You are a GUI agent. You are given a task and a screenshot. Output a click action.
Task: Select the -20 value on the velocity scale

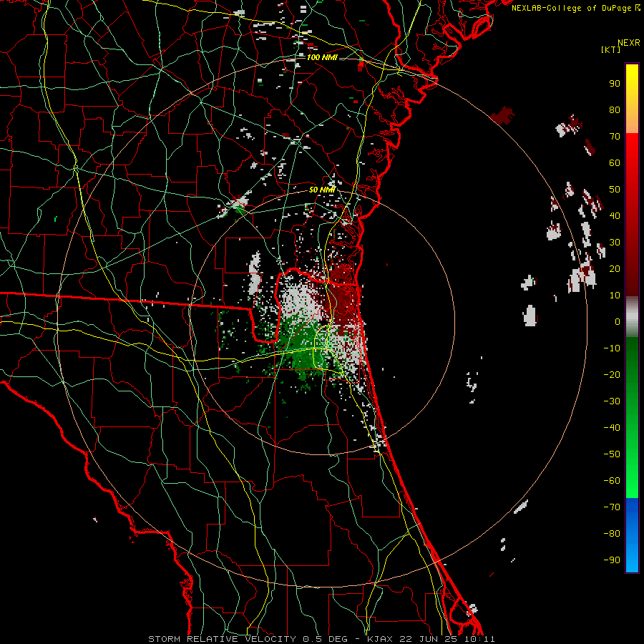(x=612, y=375)
